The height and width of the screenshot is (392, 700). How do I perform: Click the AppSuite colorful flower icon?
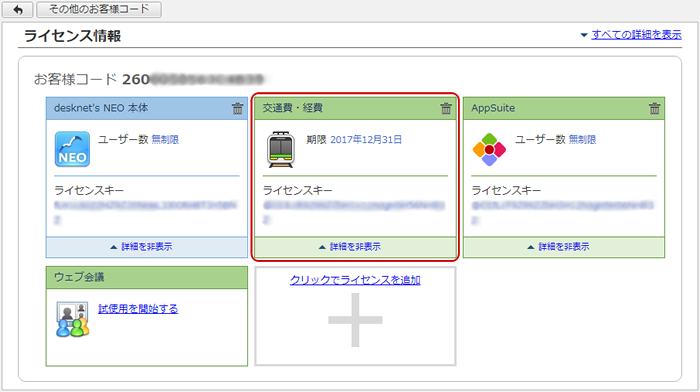[489, 150]
